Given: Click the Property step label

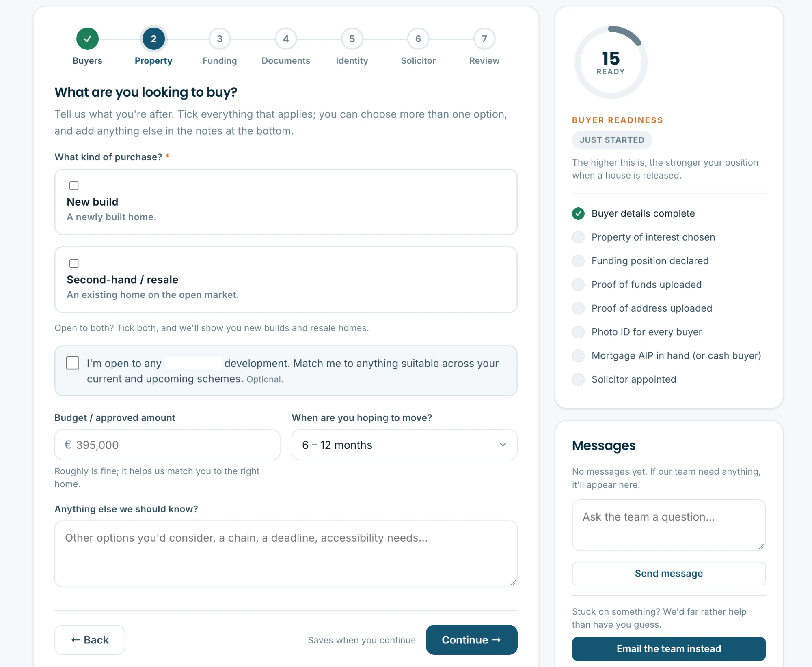Looking at the screenshot, I should (x=153, y=61).
